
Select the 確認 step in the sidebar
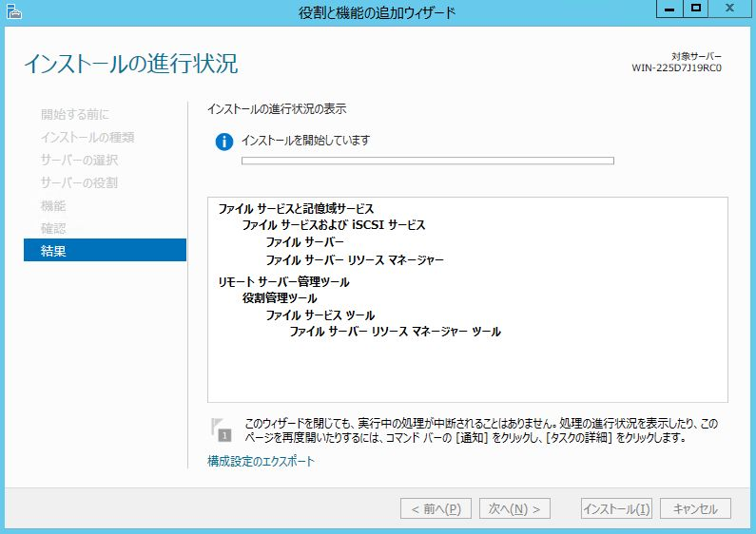pos(53,228)
